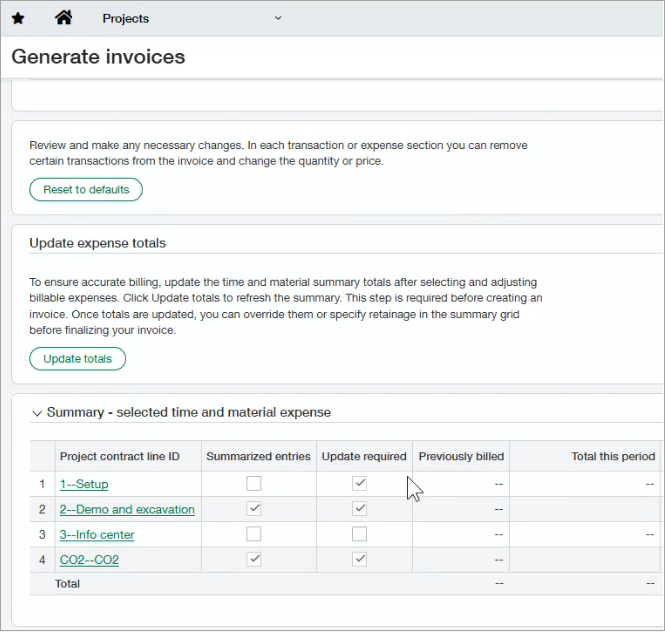The height and width of the screenshot is (632, 665).
Task: Open the 1--Setup contract line link
Action: [84, 484]
